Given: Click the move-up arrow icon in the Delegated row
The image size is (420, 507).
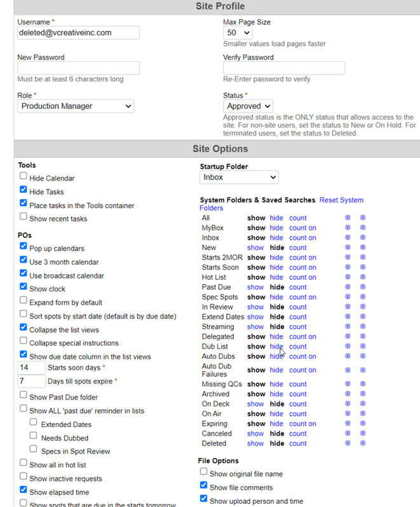Looking at the screenshot, I should coord(363,337).
